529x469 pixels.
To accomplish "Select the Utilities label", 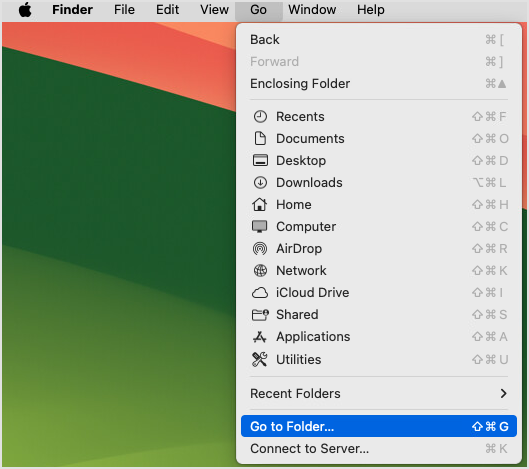I will pyautogui.click(x=299, y=359).
